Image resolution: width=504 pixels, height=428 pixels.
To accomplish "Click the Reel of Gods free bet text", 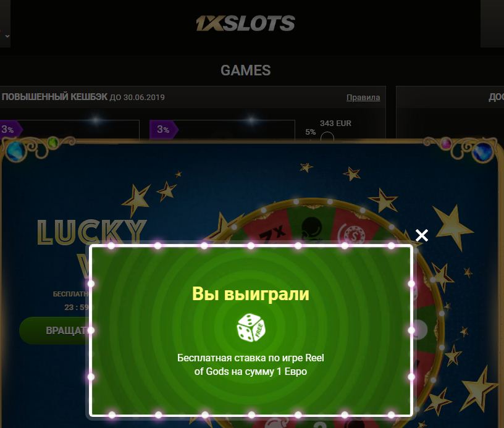I will [251, 365].
